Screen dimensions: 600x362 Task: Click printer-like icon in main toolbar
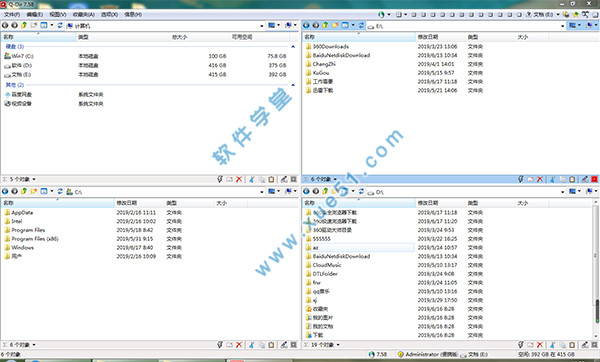(566, 15)
